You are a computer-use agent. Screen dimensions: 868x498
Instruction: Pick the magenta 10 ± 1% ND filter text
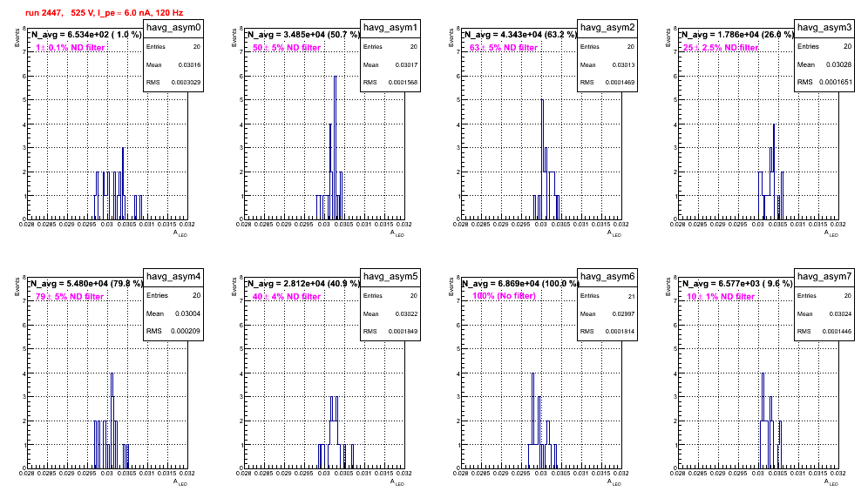(721, 297)
